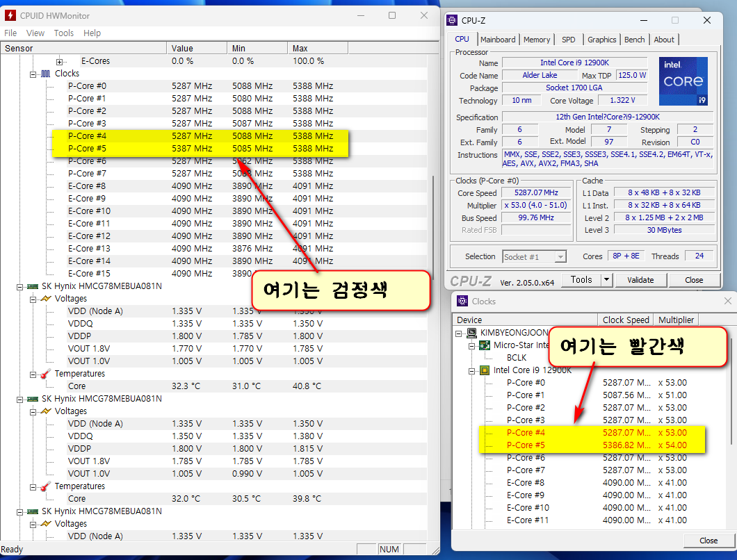Switch to the Memory tab

click(x=537, y=40)
